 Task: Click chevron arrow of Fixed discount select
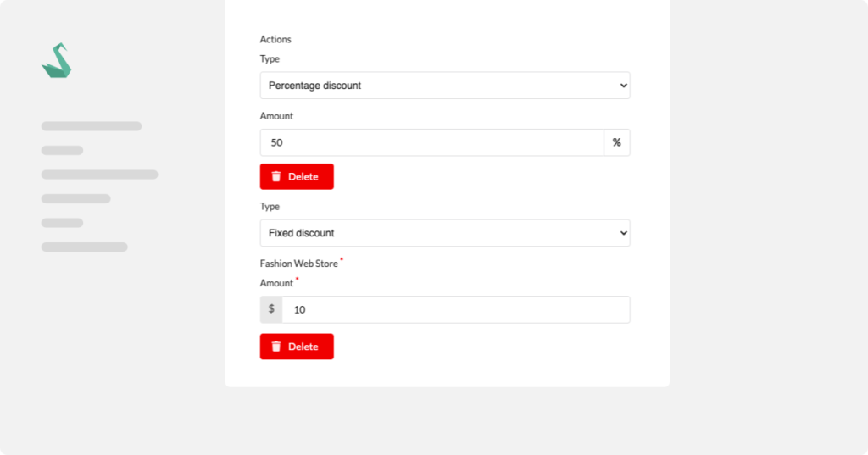pyautogui.click(x=623, y=233)
